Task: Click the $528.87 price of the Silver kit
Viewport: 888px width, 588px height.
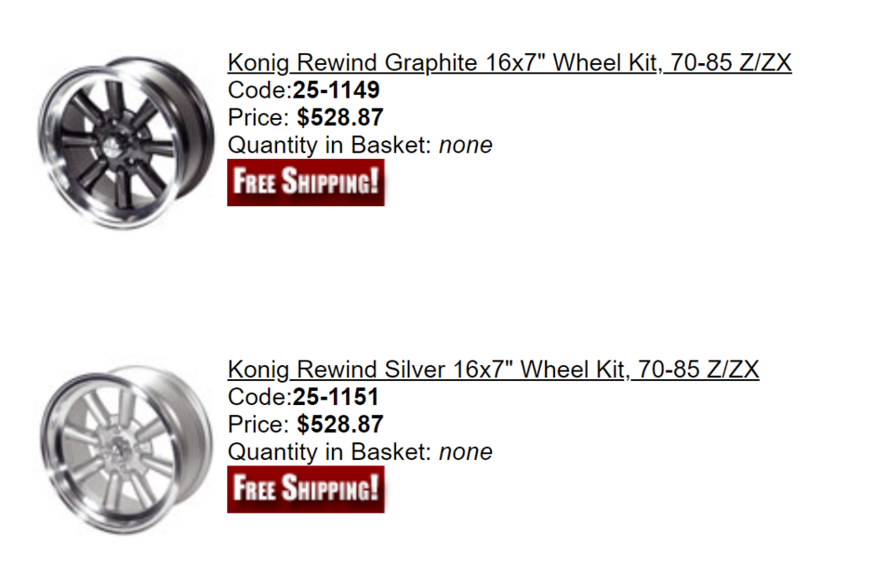Action: (x=340, y=425)
